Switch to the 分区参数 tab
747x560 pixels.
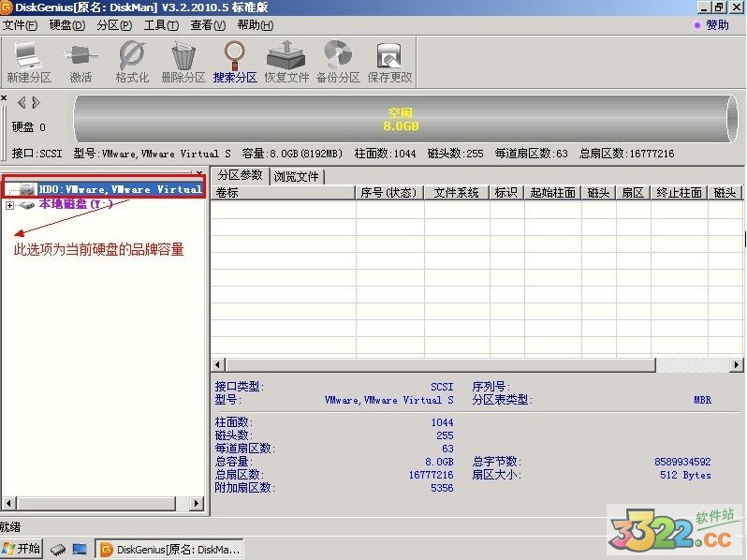(x=240, y=175)
